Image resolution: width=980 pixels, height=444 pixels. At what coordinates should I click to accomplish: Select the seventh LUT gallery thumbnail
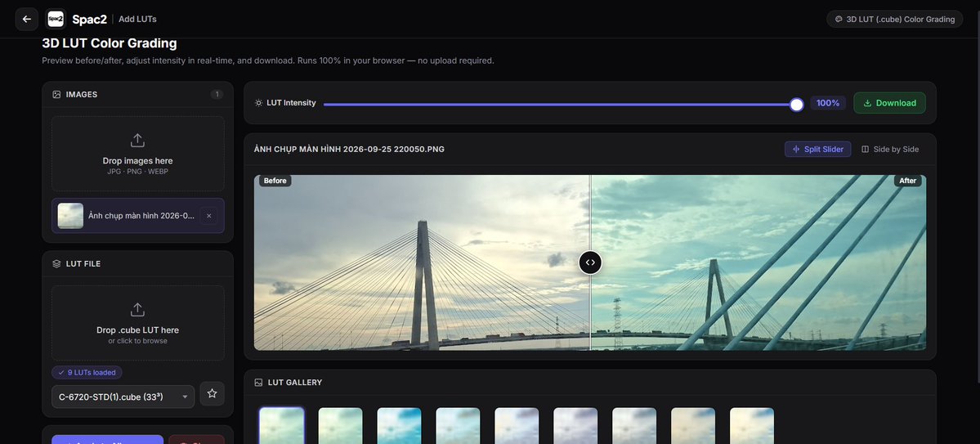click(x=634, y=426)
